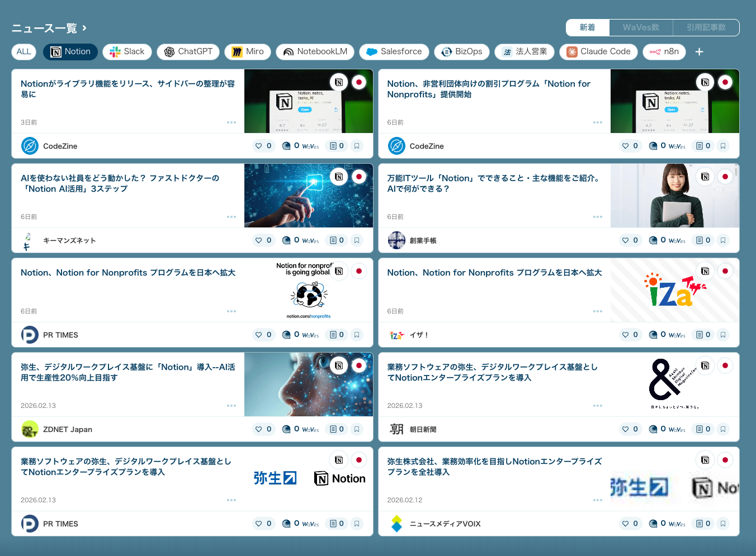This screenshot has height=556, width=756.
Task: Bookmark the 朝日新聞 article
Action: point(723,429)
